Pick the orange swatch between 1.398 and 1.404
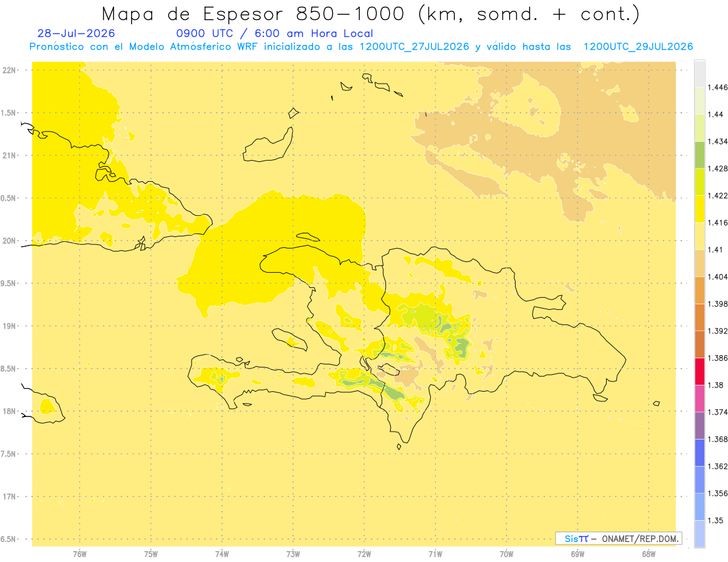Screen dimensions: 728x562 [699, 290]
